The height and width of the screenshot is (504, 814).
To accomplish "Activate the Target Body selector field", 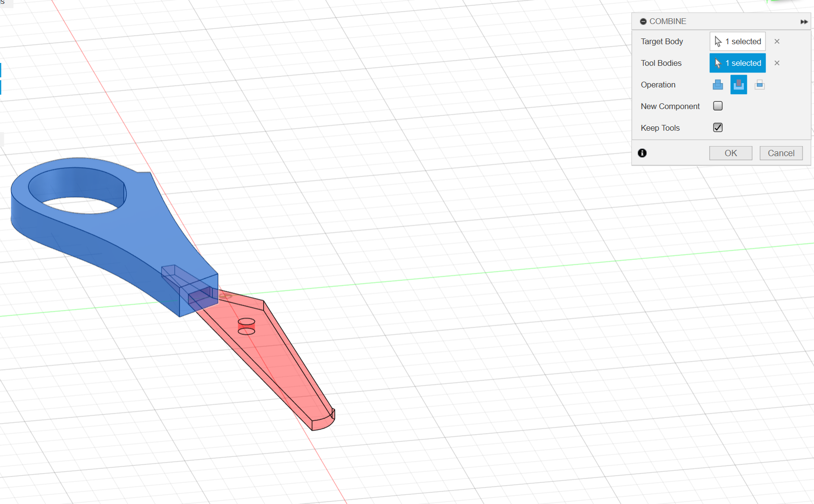I will tap(738, 41).
